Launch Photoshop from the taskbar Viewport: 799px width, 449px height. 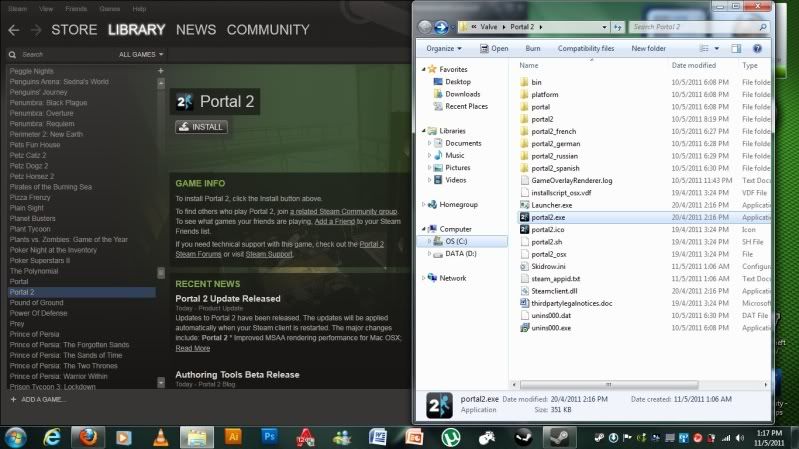pyautogui.click(x=269, y=436)
